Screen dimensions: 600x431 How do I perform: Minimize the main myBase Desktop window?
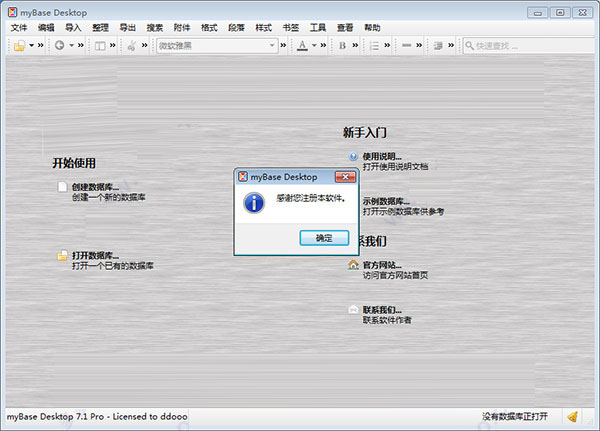click(538, 13)
